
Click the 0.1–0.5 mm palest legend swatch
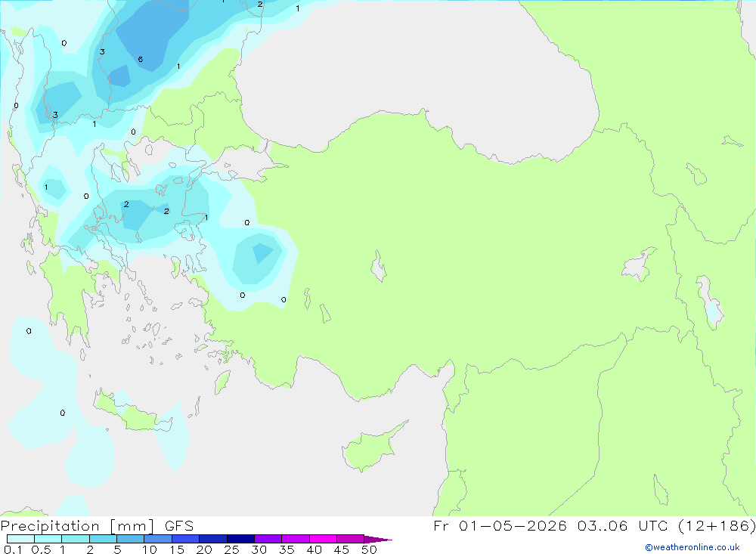pyautogui.click(x=20, y=539)
